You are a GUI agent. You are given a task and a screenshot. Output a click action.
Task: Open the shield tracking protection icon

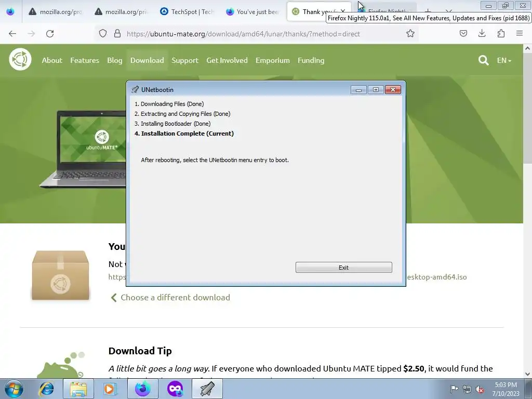(103, 33)
